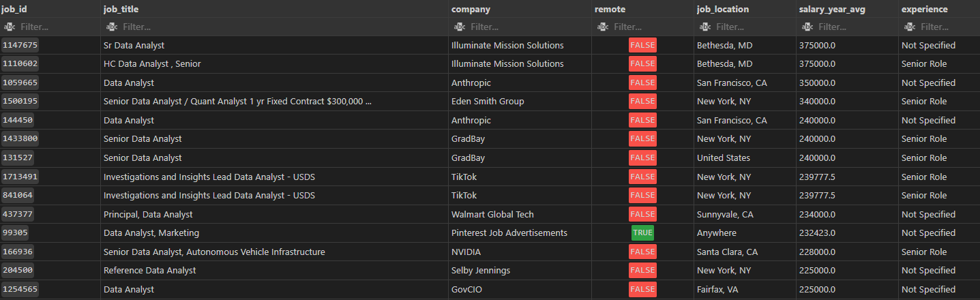Click the filter icon under job_location column
Image resolution: width=980 pixels, height=300 pixels.
click(x=705, y=27)
